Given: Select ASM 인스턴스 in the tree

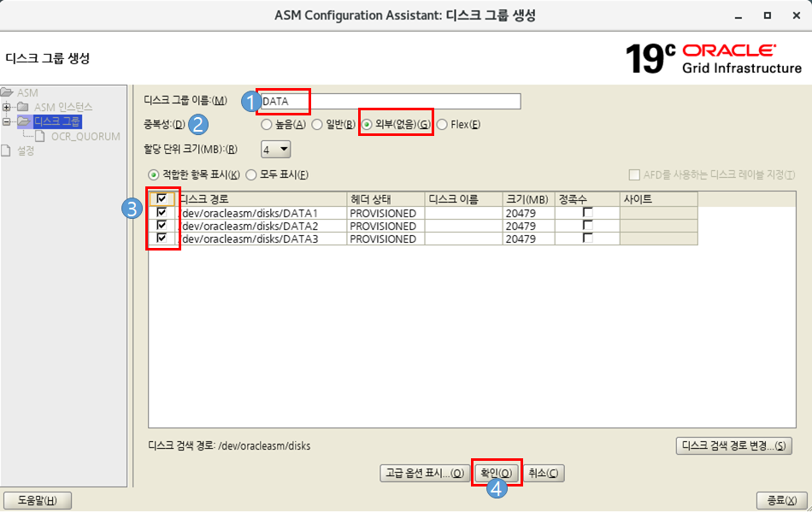Looking at the screenshot, I should coord(63,107).
